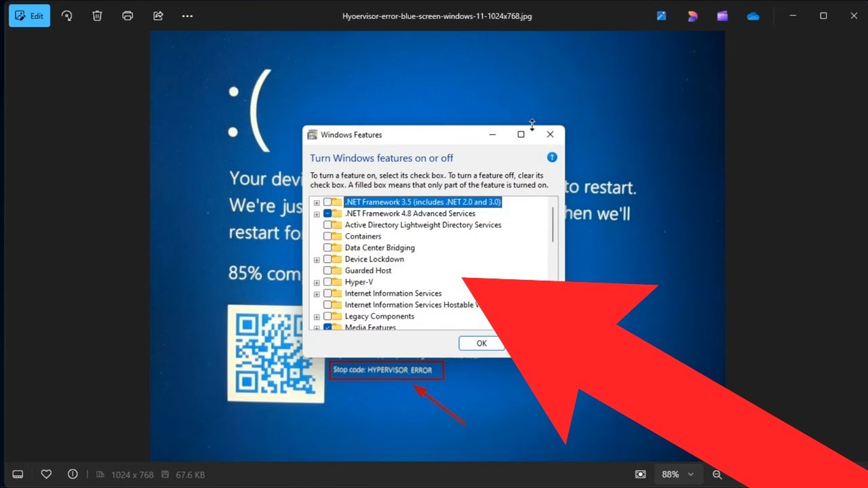The height and width of the screenshot is (488, 868).
Task: Expand .NET Framework 4.8 Advanced Services node
Action: click(x=317, y=214)
